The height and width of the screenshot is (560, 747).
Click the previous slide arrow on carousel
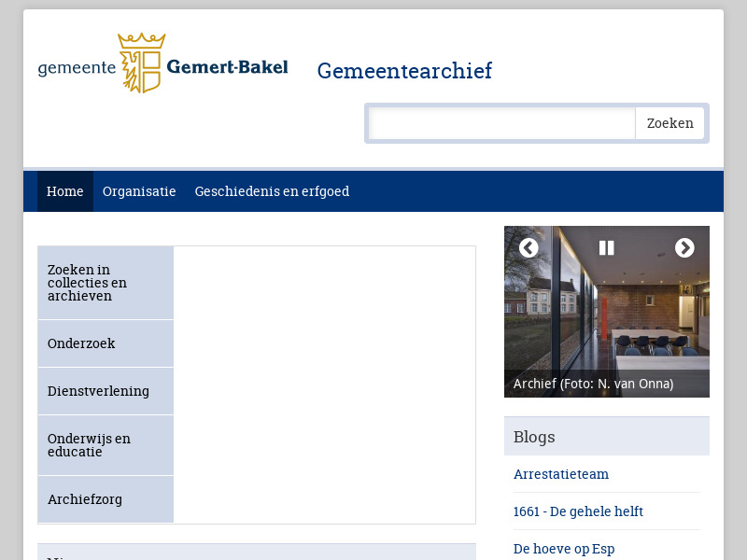click(x=529, y=248)
